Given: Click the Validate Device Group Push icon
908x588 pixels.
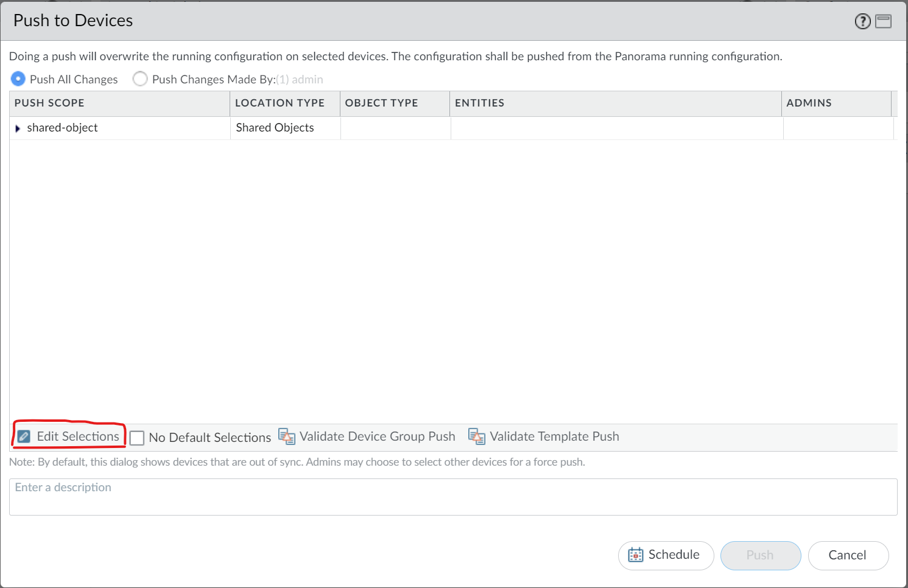Looking at the screenshot, I should click(286, 436).
